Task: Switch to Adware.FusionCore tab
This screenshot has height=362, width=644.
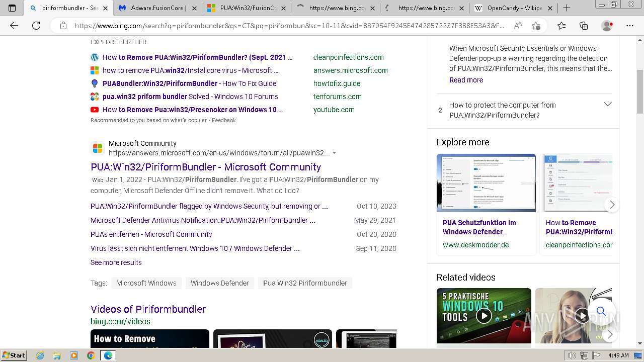Action: click(x=158, y=8)
